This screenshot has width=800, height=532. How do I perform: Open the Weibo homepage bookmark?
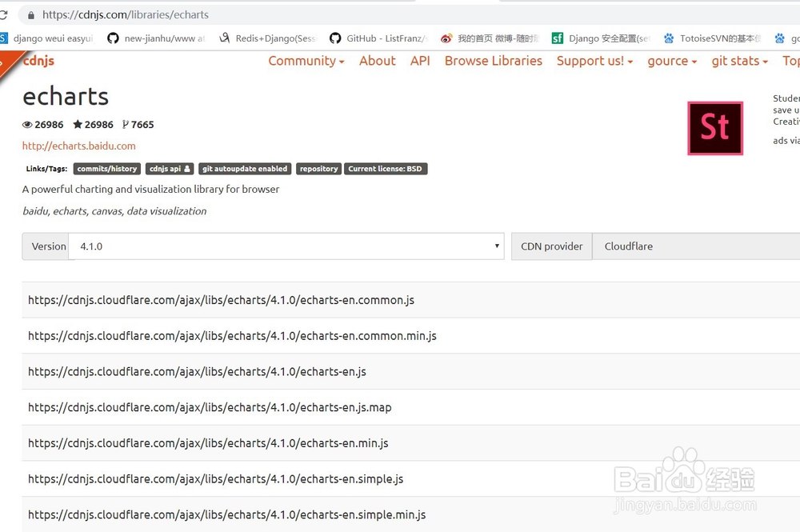coord(490,38)
